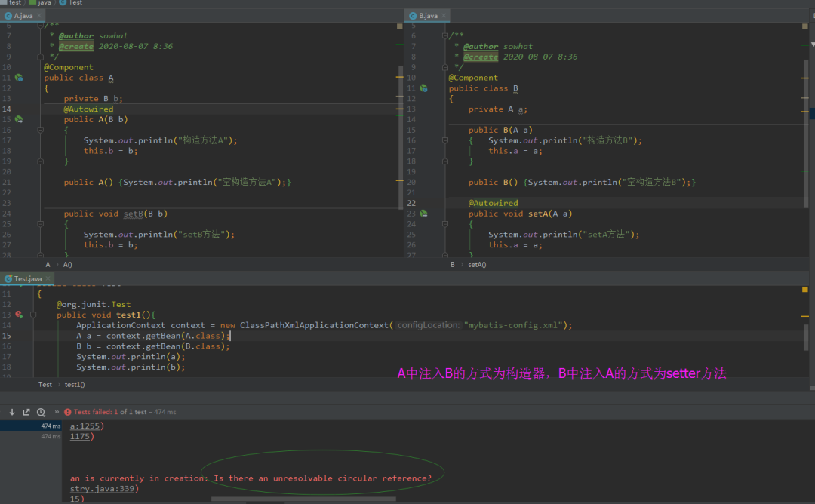
Task: Click the scroll to end down-arrow icon
Action: (x=12, y=412)
